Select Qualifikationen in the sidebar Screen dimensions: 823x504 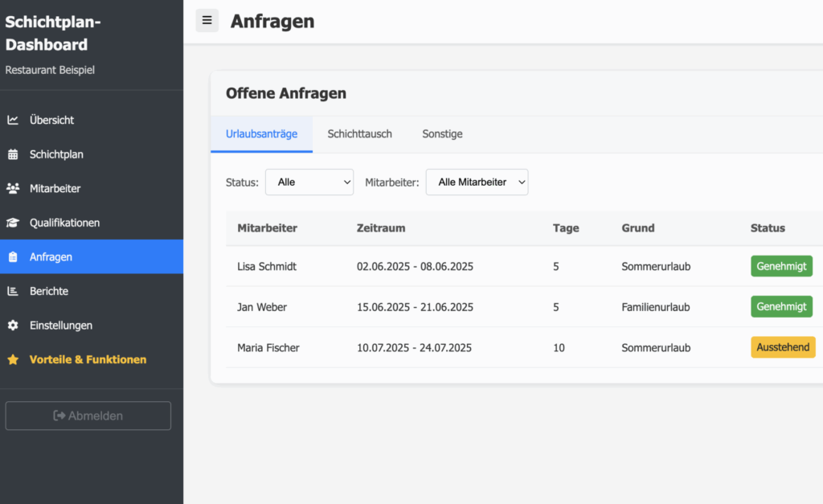[92, 223]
